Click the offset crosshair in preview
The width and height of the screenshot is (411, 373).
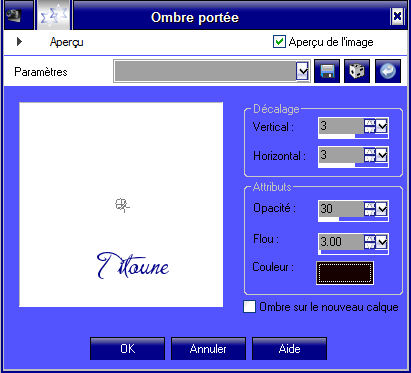(122, 205)
